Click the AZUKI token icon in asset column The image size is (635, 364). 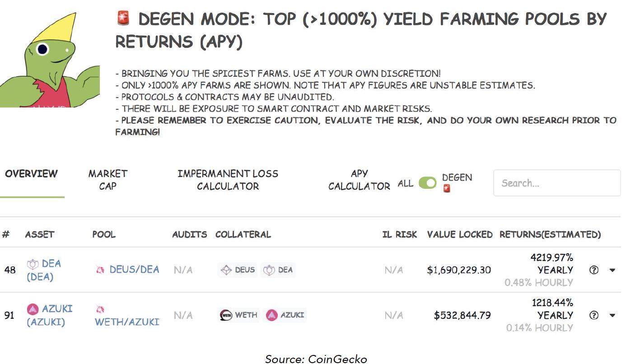click(33, 309)
